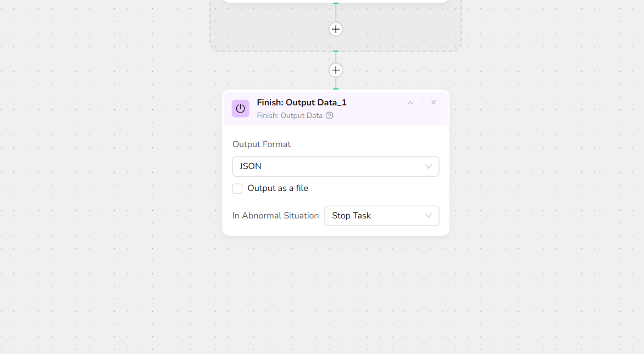Click the In Abnormal Situation label
Viewport: 644px width, 354px height.
(x=275, y=216)
